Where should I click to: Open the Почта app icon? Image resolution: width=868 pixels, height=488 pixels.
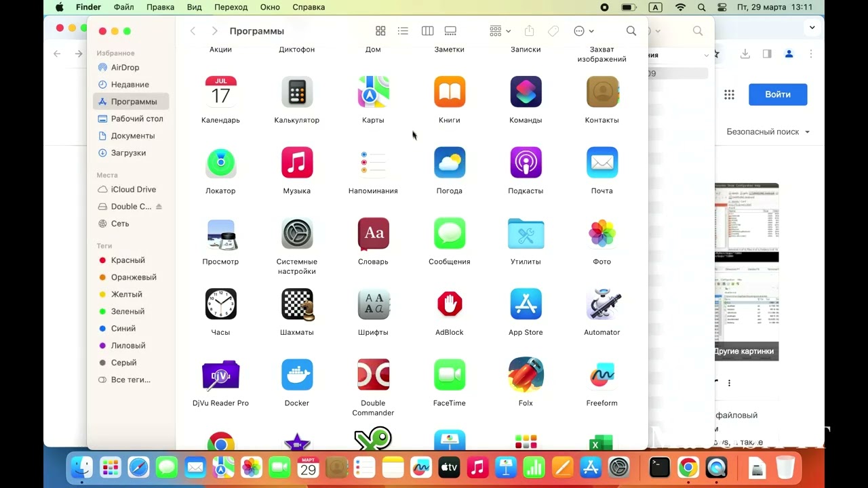(x=602, y=163)
